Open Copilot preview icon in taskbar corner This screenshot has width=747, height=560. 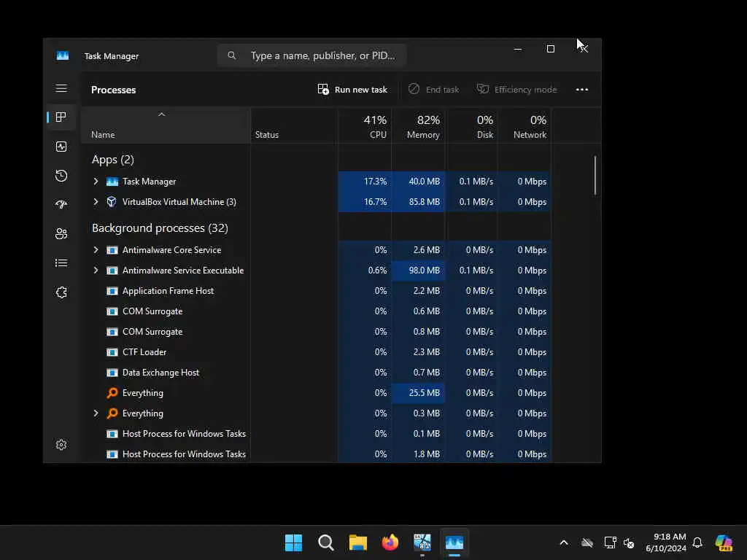(x=724, y=542)
